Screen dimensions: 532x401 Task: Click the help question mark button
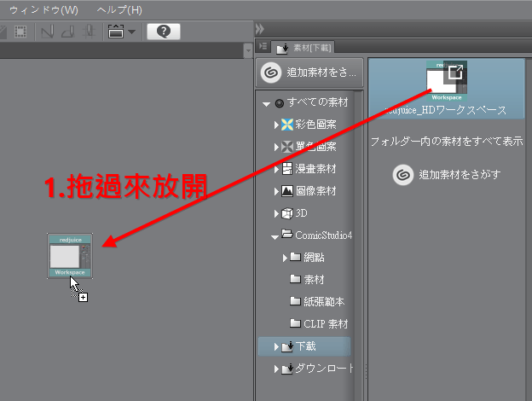163,31
